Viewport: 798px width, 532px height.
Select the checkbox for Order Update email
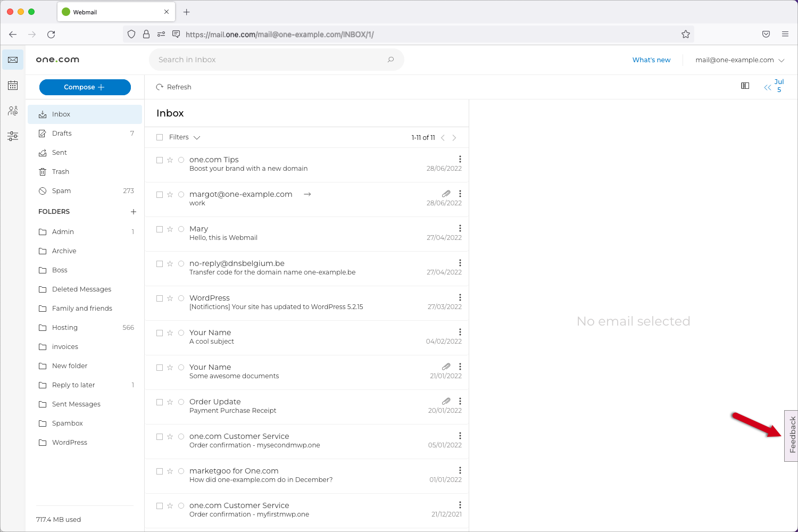coord(160,402)
